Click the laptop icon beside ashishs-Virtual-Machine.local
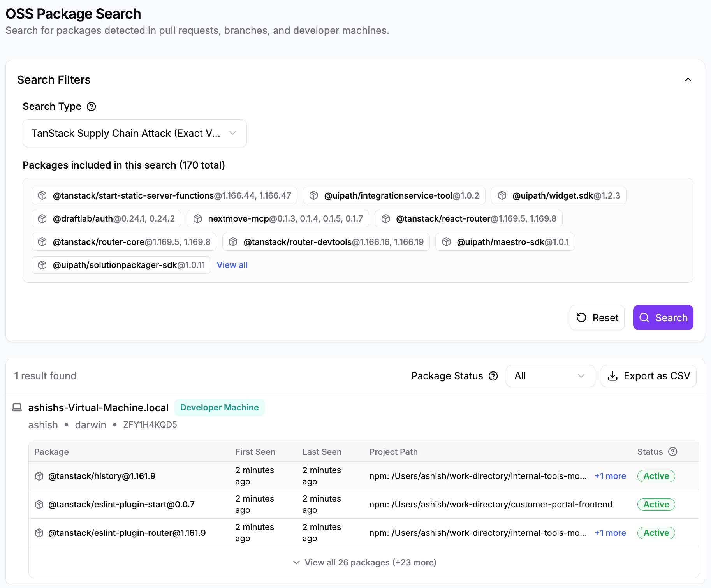Viewport: 711px width, 588px height. click(17, 408)
